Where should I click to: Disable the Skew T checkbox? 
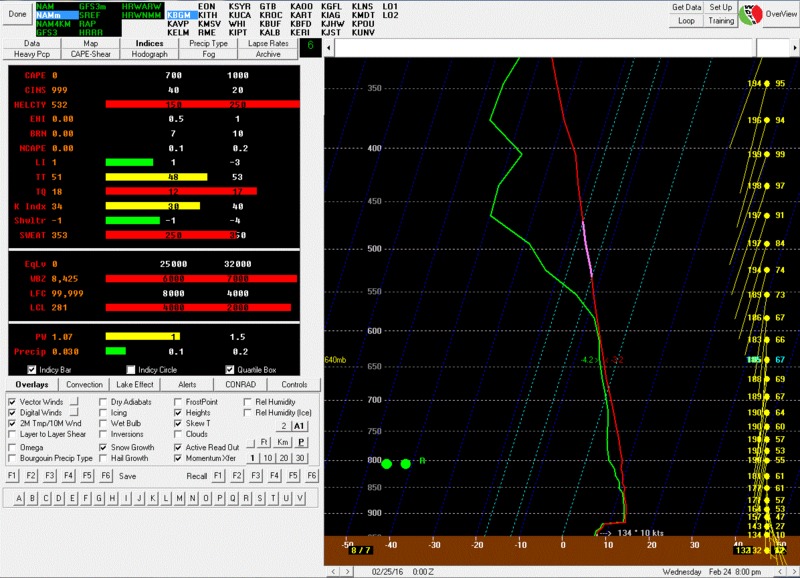pyautogui.click(x=178, y=423)
